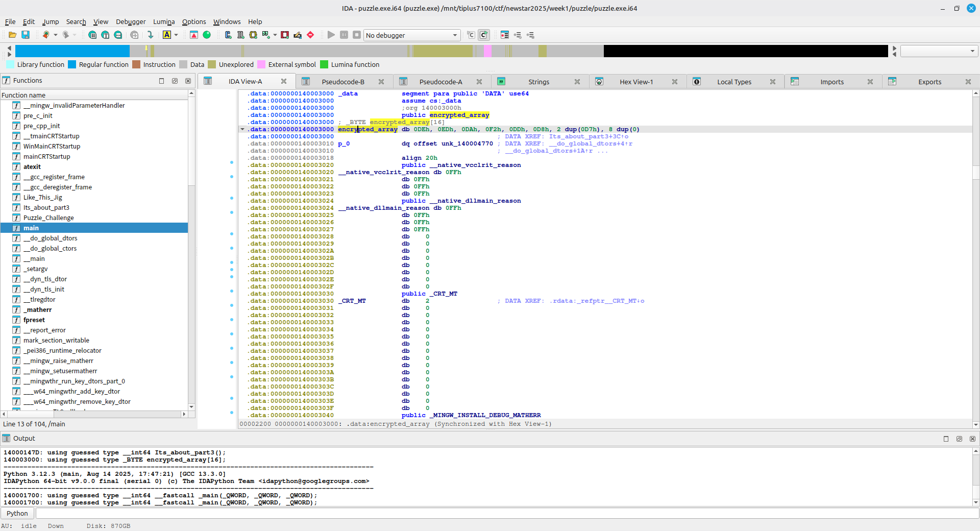
Task: Open the No debugger dropdown
Action: (x=411, y=35)
